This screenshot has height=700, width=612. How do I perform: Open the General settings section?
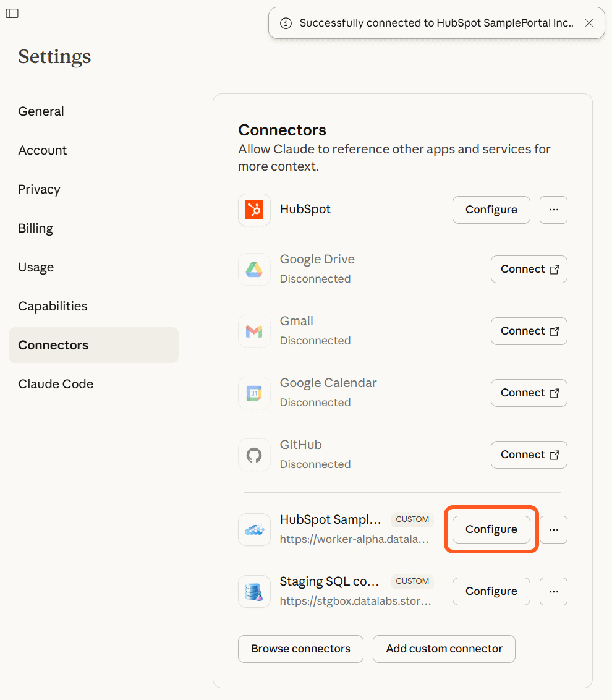click(x=41, y=111)
